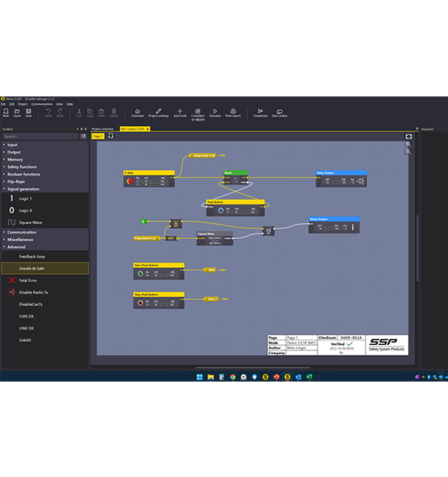Open the File menu
Image resolution: width=448 pixels, height=477 pixels.
[3, 104]
